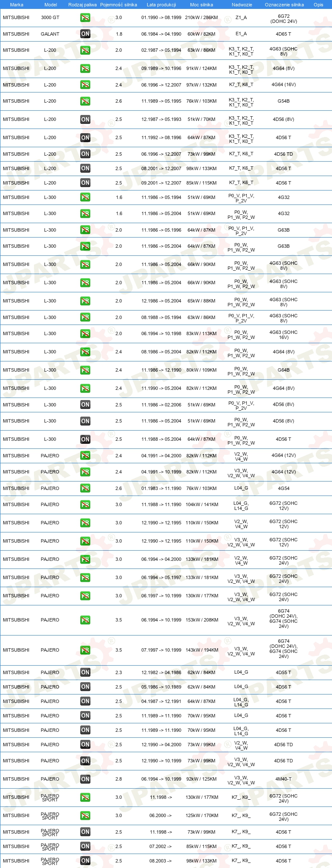Click diesel ON icon for L-300 4D56 T row
Image resolution: width=332 pixels, height=868 pixels.
[85, 439]
